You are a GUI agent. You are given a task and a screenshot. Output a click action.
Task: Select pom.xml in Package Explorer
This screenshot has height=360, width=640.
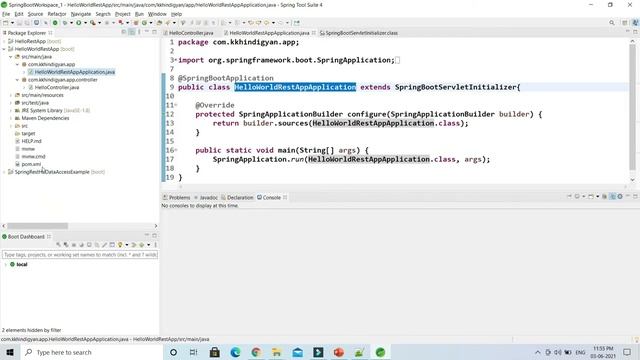click(x=31, y=164)
